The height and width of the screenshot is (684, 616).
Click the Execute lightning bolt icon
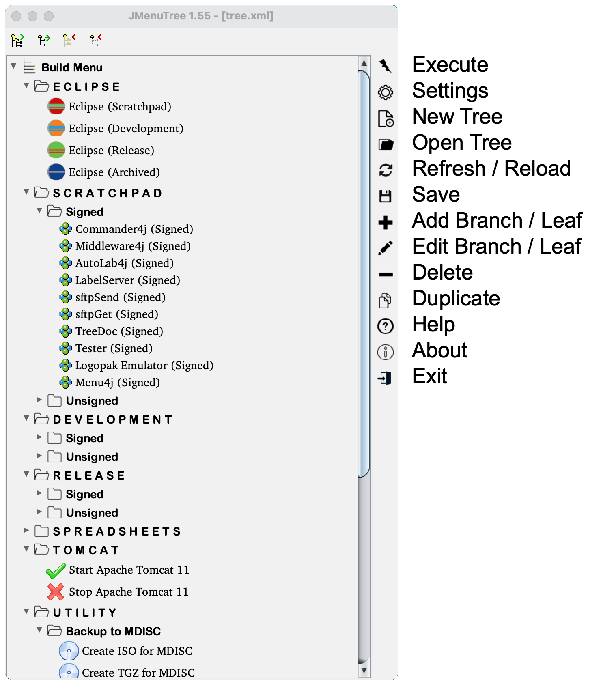click(x=385, y=66)
